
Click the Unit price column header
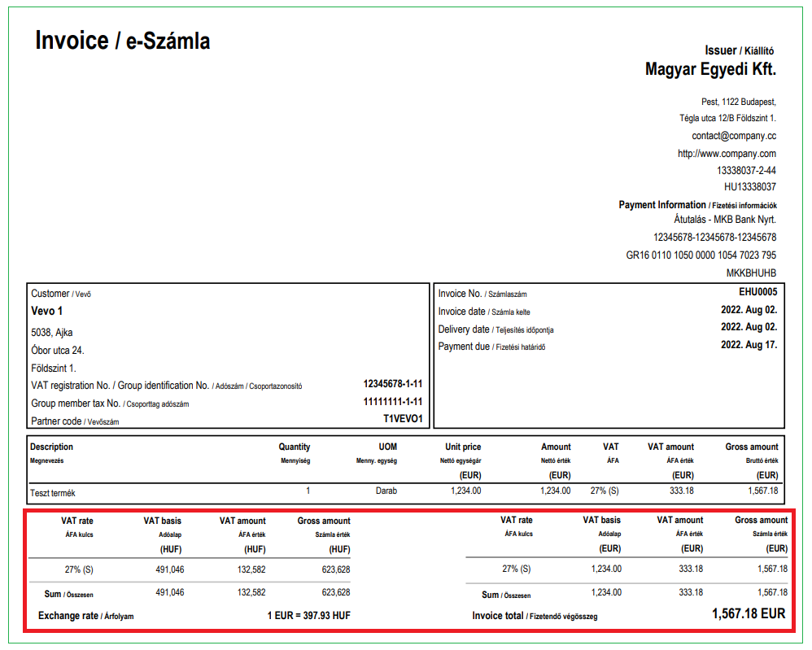point(463,447)
